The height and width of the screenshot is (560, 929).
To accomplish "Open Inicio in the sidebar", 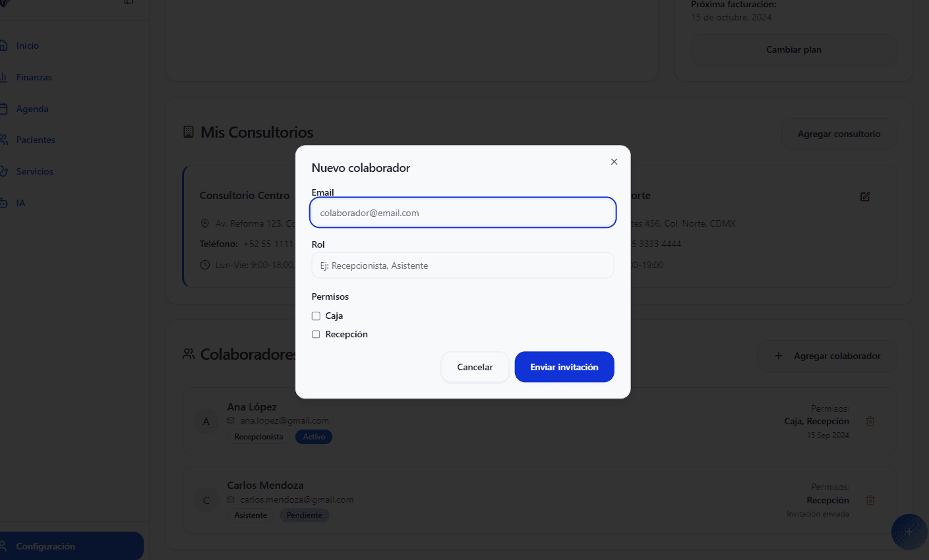I will (x=27, y=45).
